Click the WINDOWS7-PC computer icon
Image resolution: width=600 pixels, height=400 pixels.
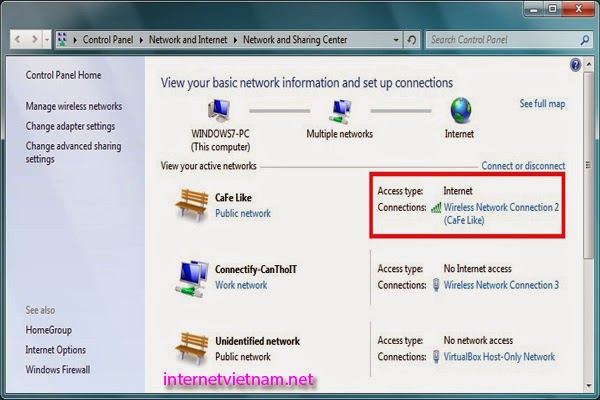click(x=219, y=109)
